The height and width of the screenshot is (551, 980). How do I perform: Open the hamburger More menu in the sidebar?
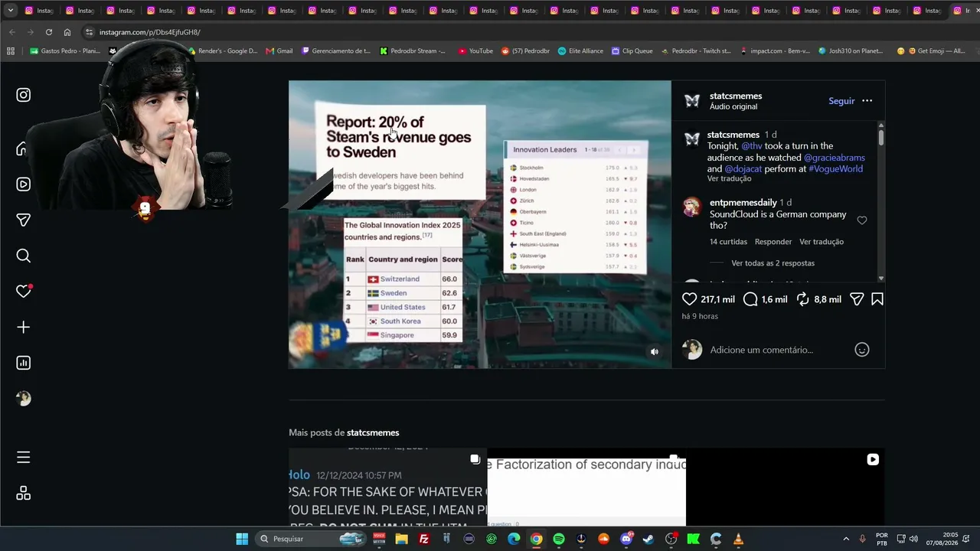click(x=24, y=458)
